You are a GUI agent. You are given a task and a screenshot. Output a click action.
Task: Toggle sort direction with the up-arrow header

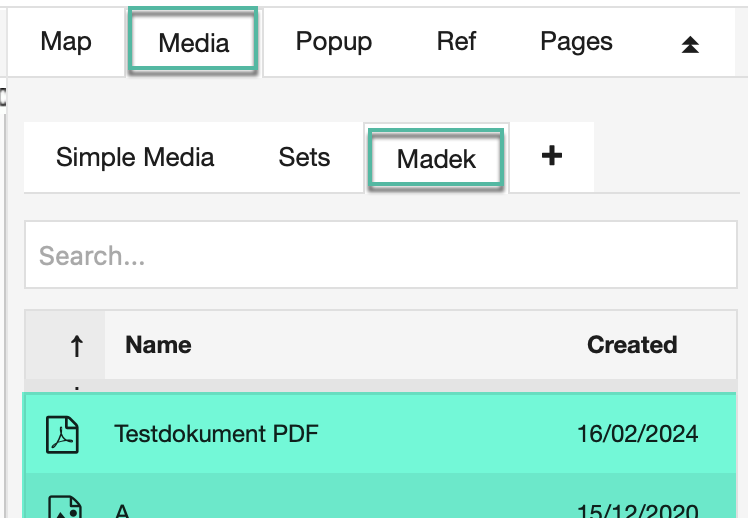click(x=76, y=345)
